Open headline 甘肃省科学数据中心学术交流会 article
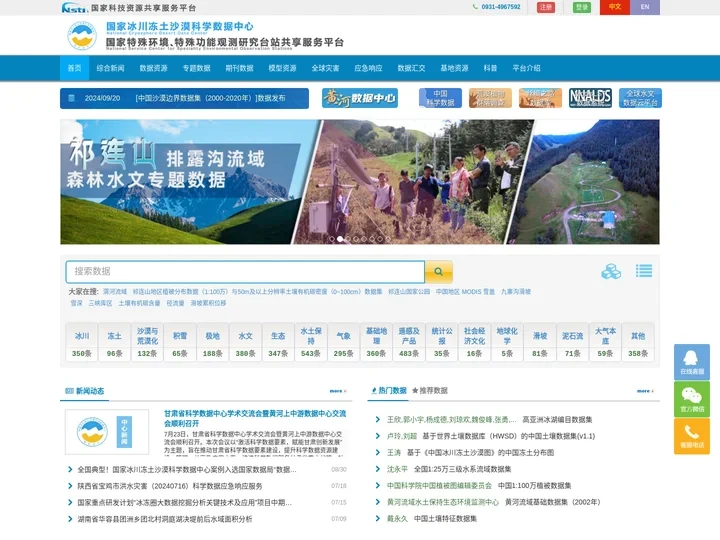This screenshot has height=540, width=720. [255, 418]
